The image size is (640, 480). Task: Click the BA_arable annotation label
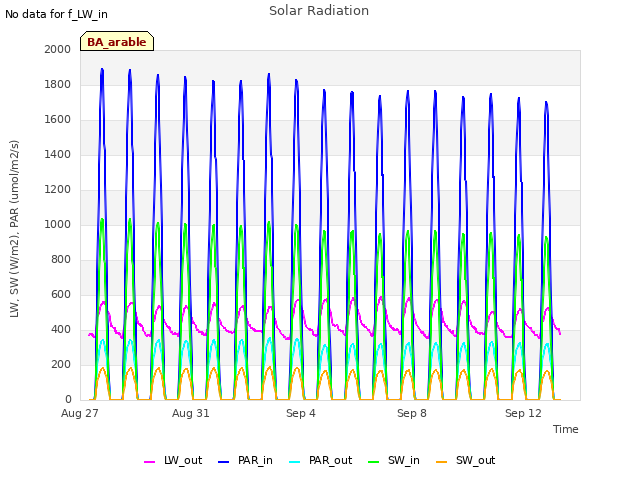click(x=117, y=42)
